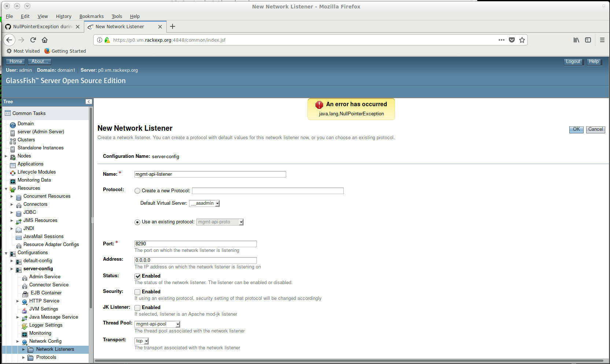610x364 pixels.
Task: Open Transport tcp dropdown
Action: (141, 341)
